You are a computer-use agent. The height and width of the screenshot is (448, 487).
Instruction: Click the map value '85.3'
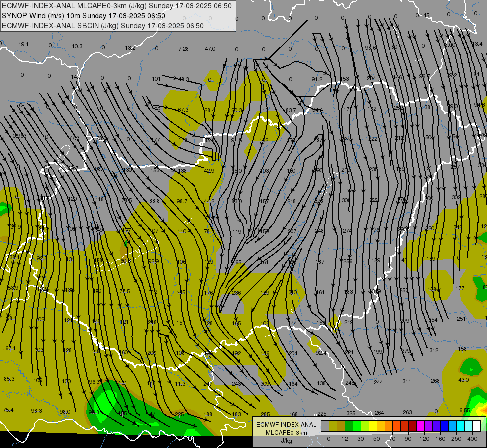9,379
